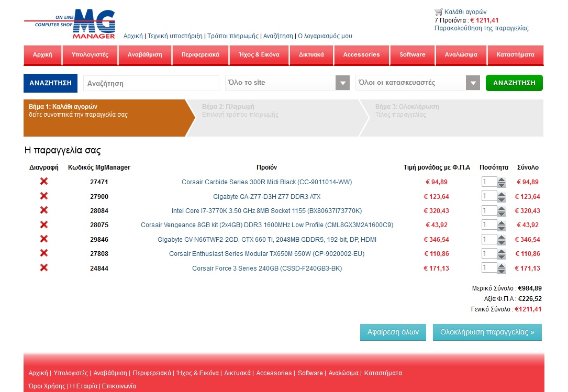Open Intel Core i7-3770K product link
The width and height of the screenshot is (568, 392).
point(266,211)
